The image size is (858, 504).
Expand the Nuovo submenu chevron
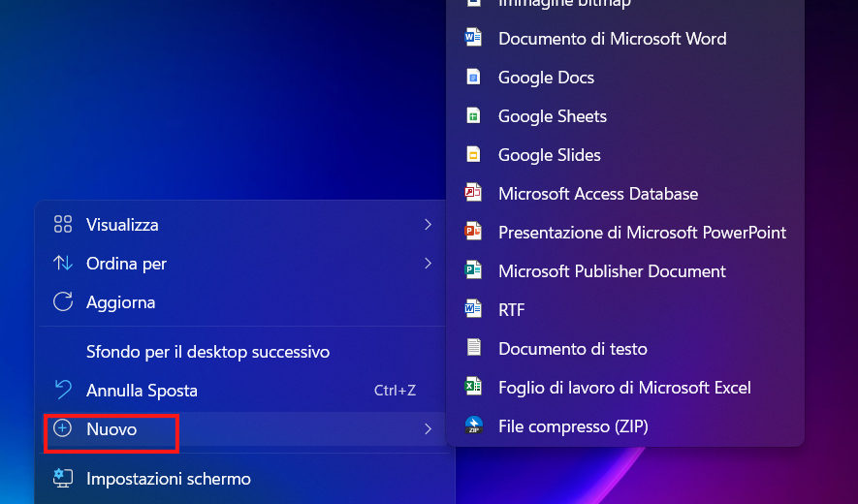click(428, 428)
